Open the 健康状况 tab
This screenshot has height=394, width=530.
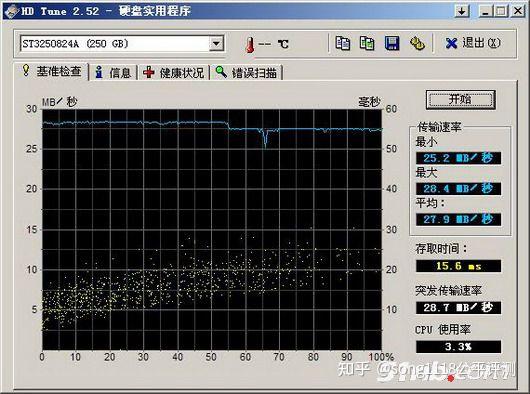click(x=174, y=72)
